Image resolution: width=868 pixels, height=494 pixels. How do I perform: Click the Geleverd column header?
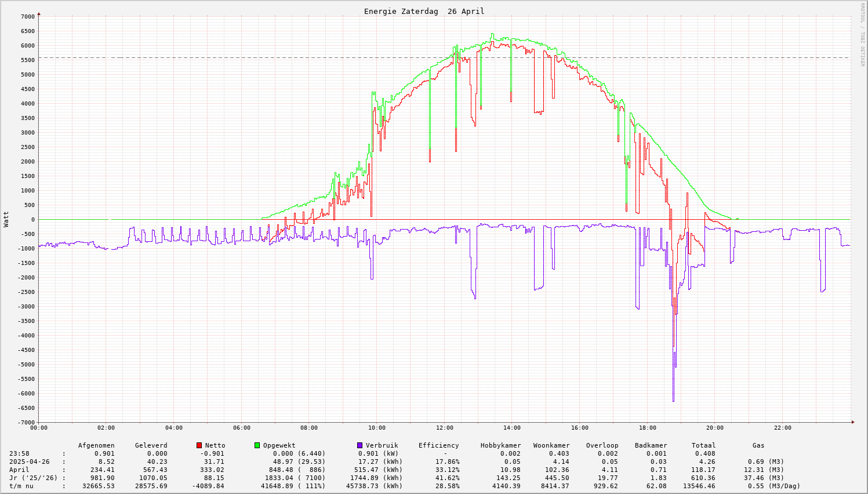click(151, 445)
